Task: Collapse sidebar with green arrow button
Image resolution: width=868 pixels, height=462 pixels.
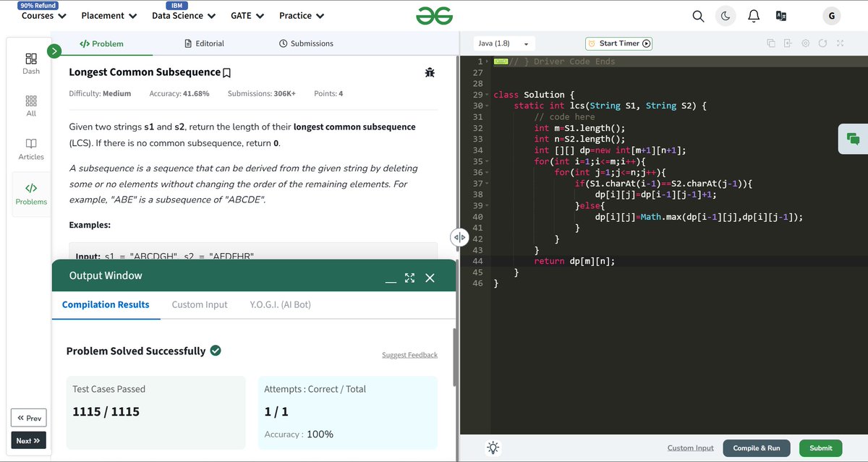Action: [53, 51]
